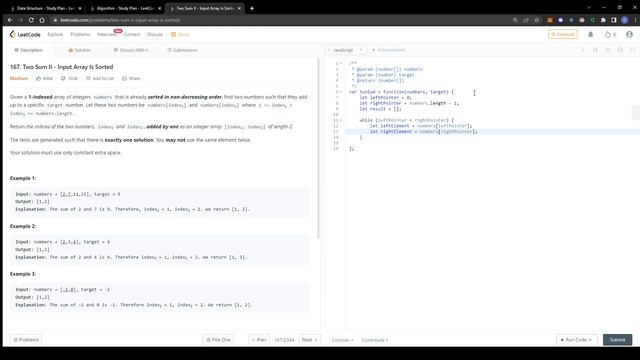Open the tab search chevron
This screenshot has height=360, width=640.
589,8
